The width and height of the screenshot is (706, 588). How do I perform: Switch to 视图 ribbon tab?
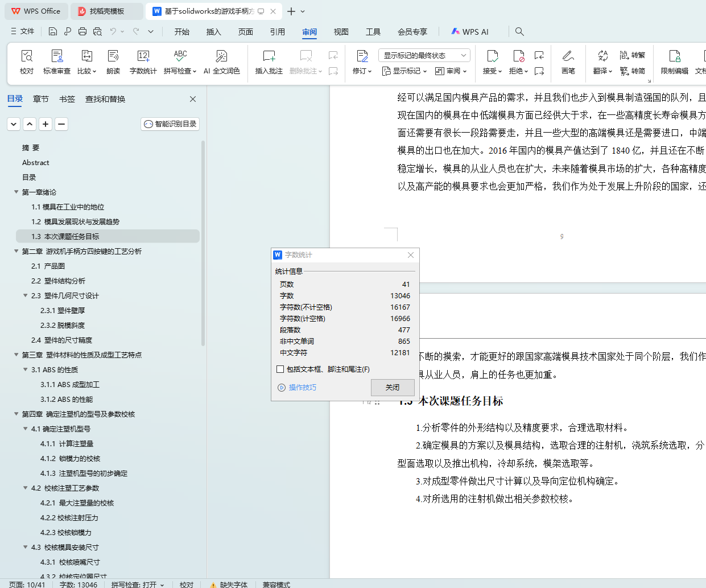341,32
